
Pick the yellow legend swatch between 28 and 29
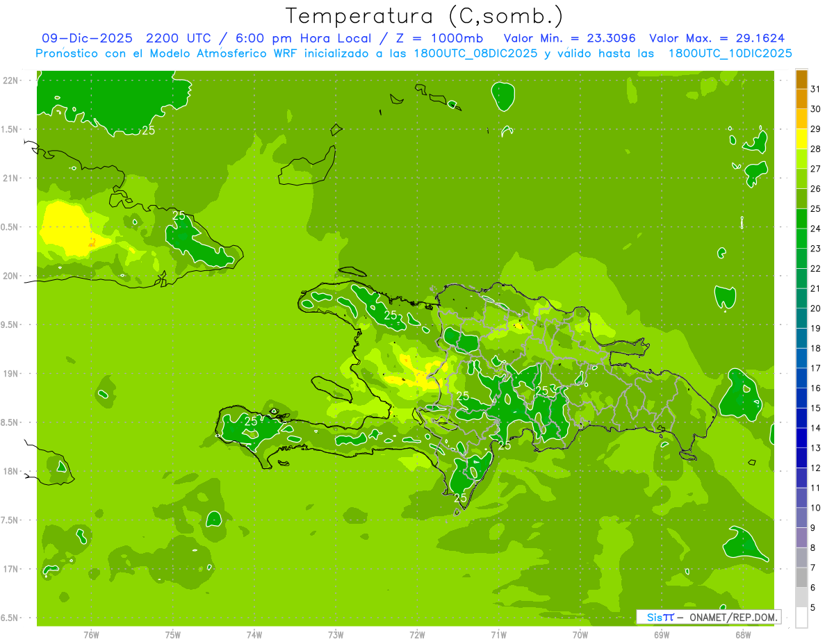click(x=801, y=139)
